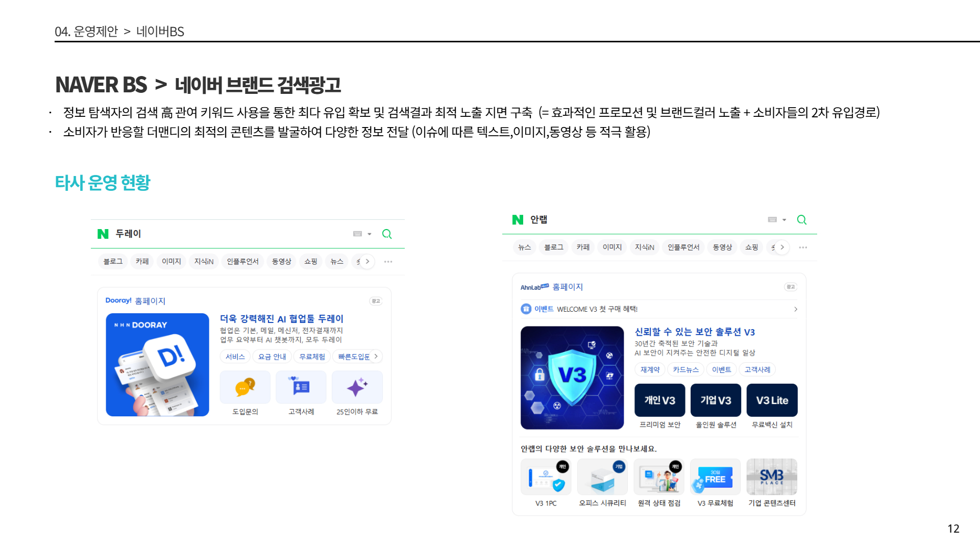Image resolution: width=980 pixels, height=551 pixels.
Task: Open the 더욱 강력해진 AI 협업툴 두레이 link
Action: (281, 319)
